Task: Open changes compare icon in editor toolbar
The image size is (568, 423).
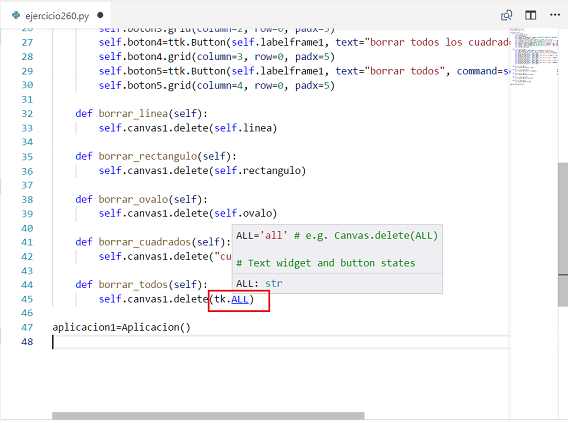Action: click(506, 15)
